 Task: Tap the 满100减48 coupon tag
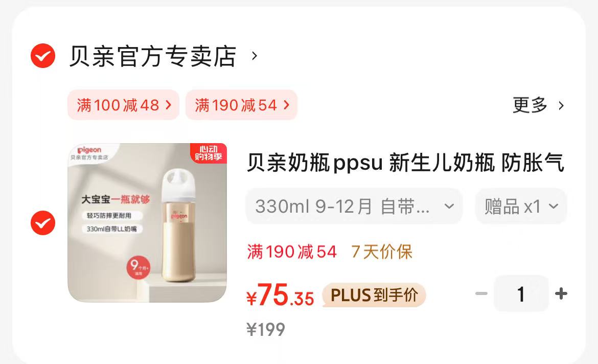pyautogui.click(x=124, y=105)
